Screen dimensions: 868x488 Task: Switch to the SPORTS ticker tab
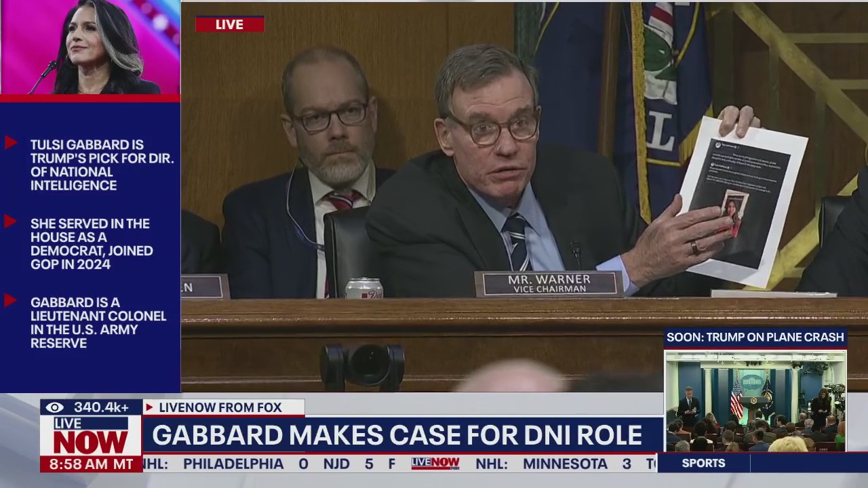coord(703,463)
